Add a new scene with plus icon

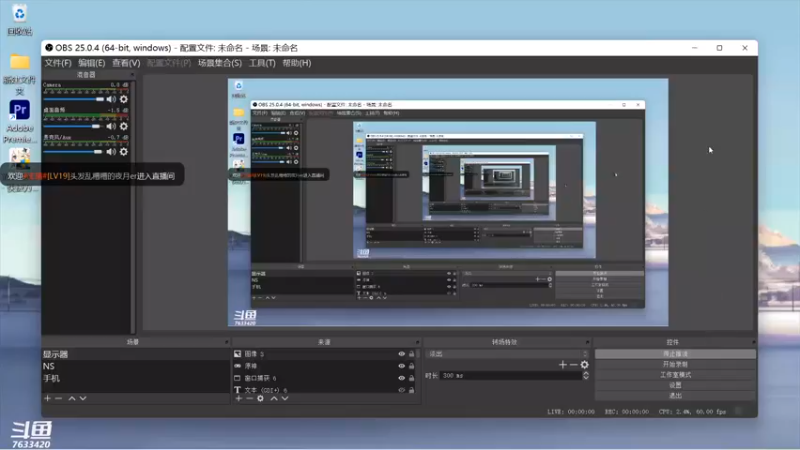point(47,398)
